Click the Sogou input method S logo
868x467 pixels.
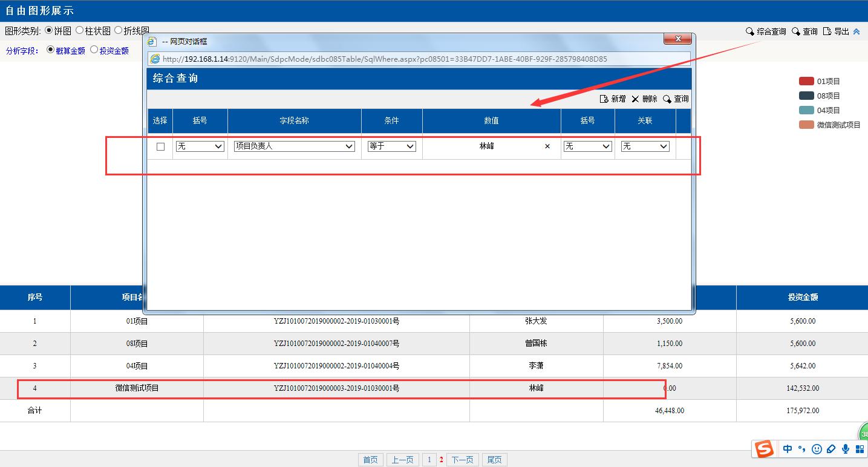click(x=765, y=449)
